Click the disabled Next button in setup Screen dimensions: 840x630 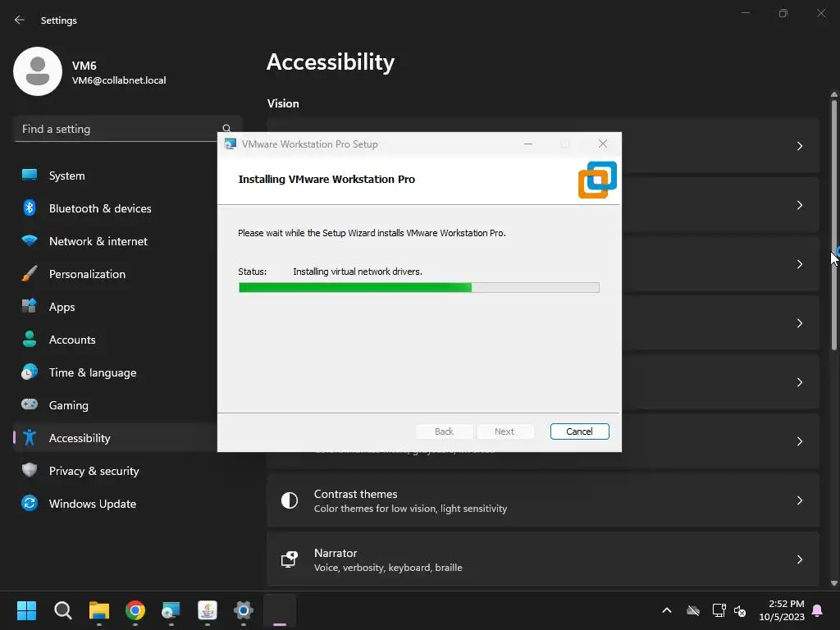tap(504, 431)
